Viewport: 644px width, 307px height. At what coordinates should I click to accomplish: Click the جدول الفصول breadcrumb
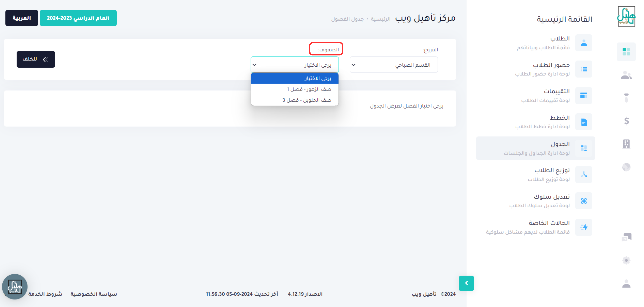[x=348, y=19]
